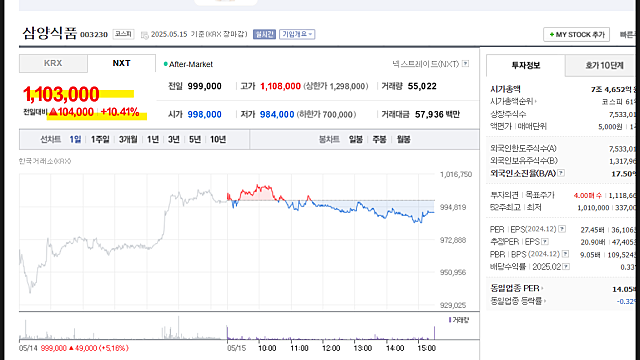The width and height of the screenshot is (640, 360).
Task: Click the 거래대금 value 57,936 백만
Action: pos(438,115)
